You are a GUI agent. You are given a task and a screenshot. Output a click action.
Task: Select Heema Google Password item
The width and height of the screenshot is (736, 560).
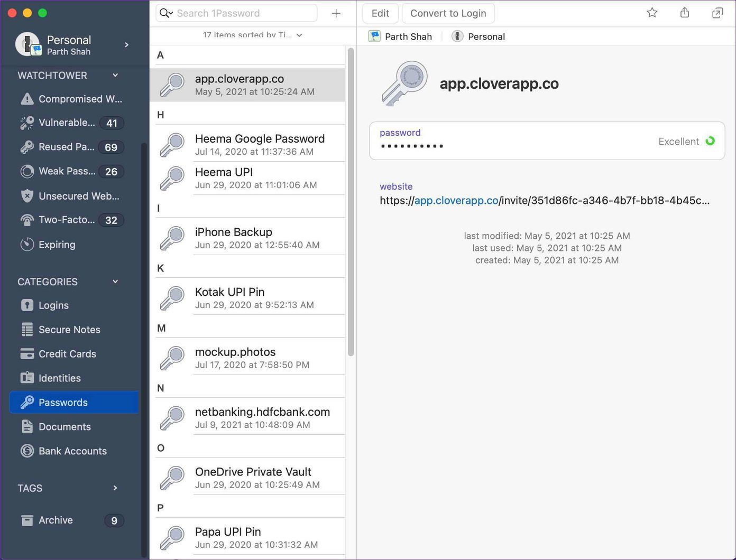click(x=247, y=144)
